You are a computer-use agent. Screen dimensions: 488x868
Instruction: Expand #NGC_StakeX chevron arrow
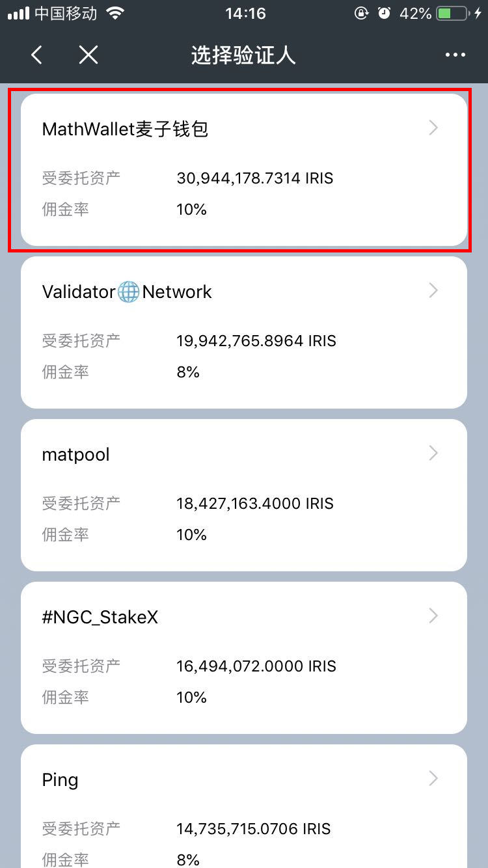[x=434, y=616]
